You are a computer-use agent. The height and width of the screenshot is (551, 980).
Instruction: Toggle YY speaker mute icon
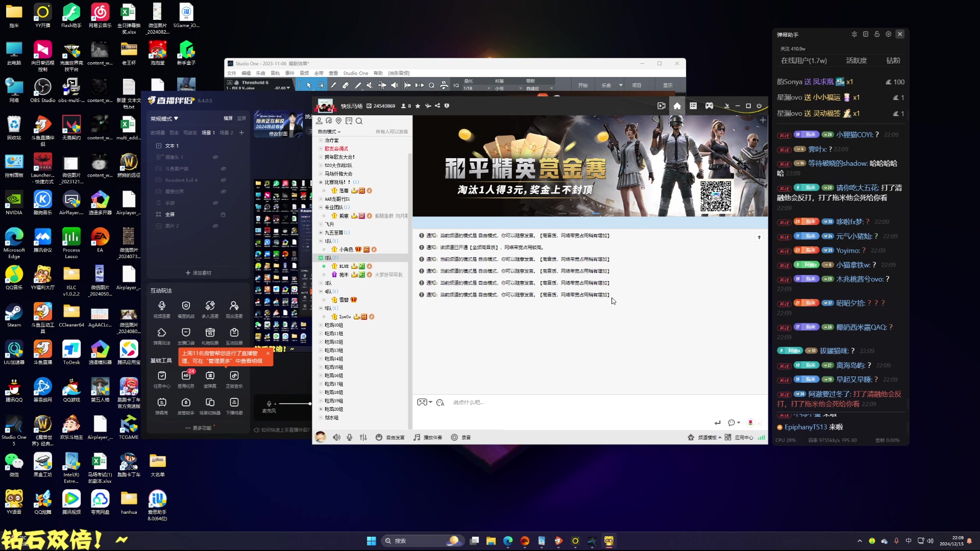(x=336, y=437)
